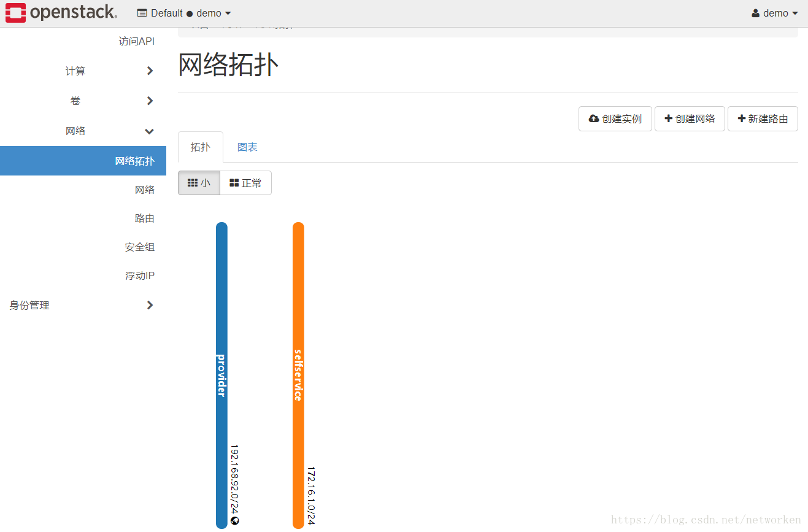Click the plus icon on 新建路由 button
Screen dimensions: 808x532
pyautogui.click(x=742, y=118)
